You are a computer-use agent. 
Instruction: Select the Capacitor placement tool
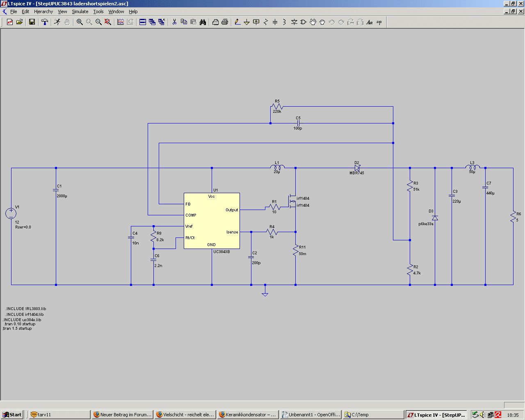click(x=275, y=22)
